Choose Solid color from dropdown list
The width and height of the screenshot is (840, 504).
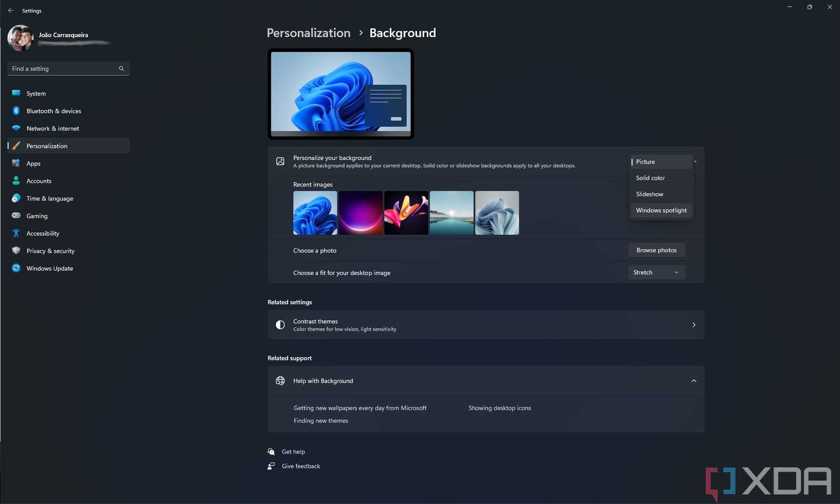pyautogui.click(x=661, y=178)
